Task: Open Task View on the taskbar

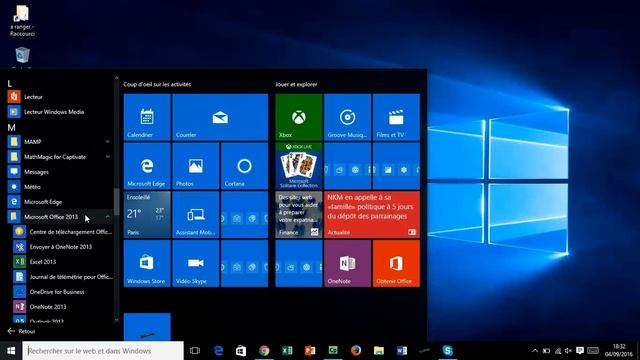Action: tap(195, 351)
